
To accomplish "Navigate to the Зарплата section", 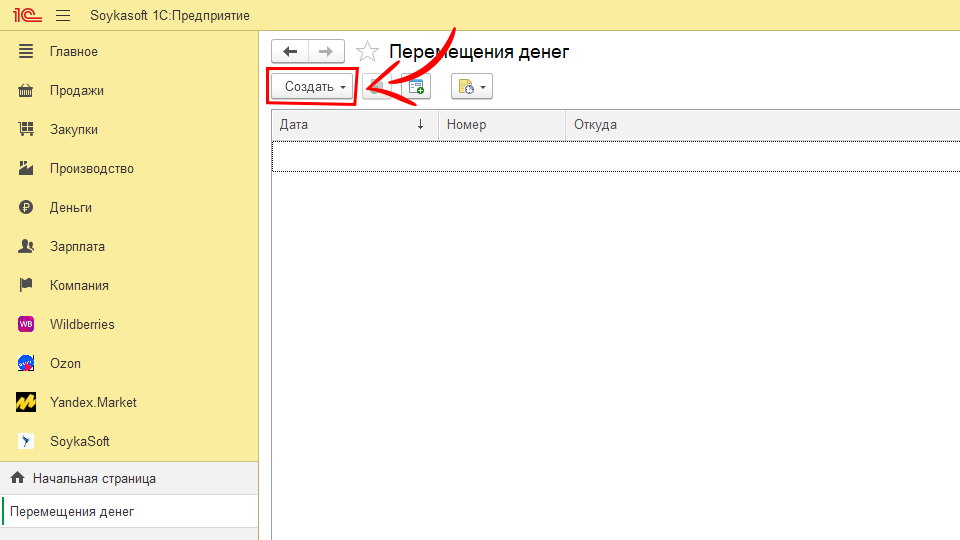I will pos(77,246).
